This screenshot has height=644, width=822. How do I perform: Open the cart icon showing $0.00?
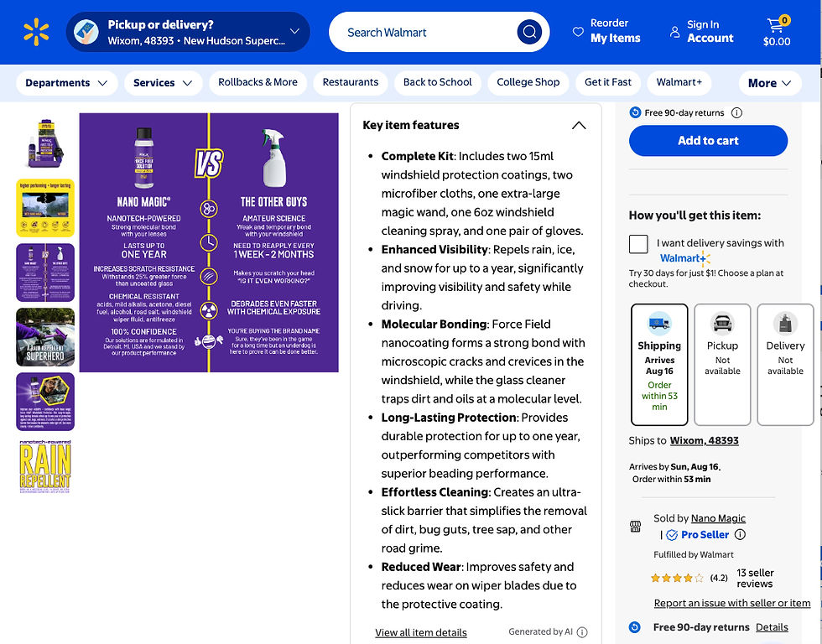click(777, 32)
